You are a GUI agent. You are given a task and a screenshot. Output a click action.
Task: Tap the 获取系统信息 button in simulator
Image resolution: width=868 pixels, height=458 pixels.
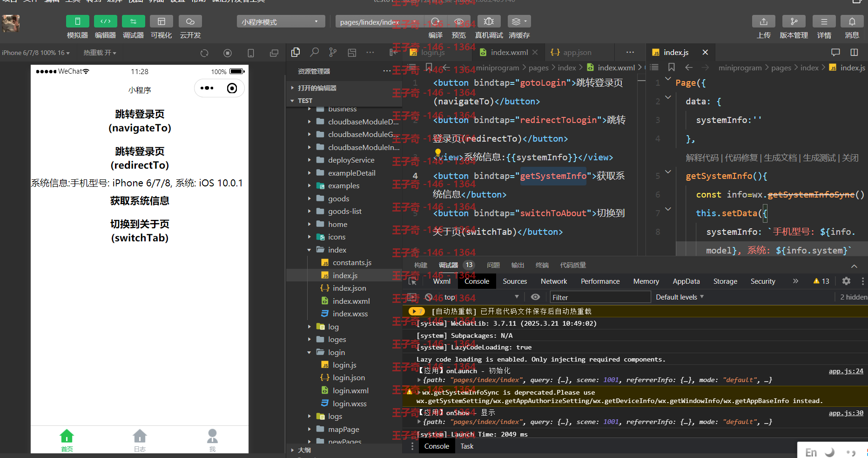pos(140,201)
